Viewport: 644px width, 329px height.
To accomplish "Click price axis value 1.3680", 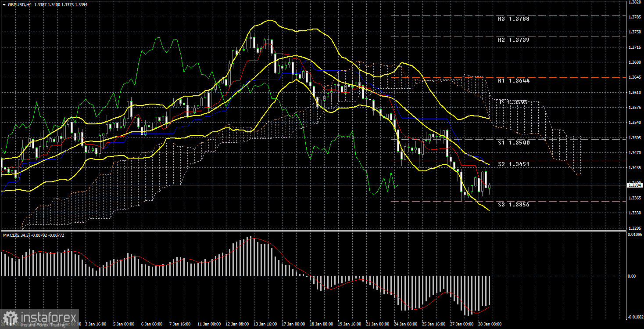I will [635, 62].
